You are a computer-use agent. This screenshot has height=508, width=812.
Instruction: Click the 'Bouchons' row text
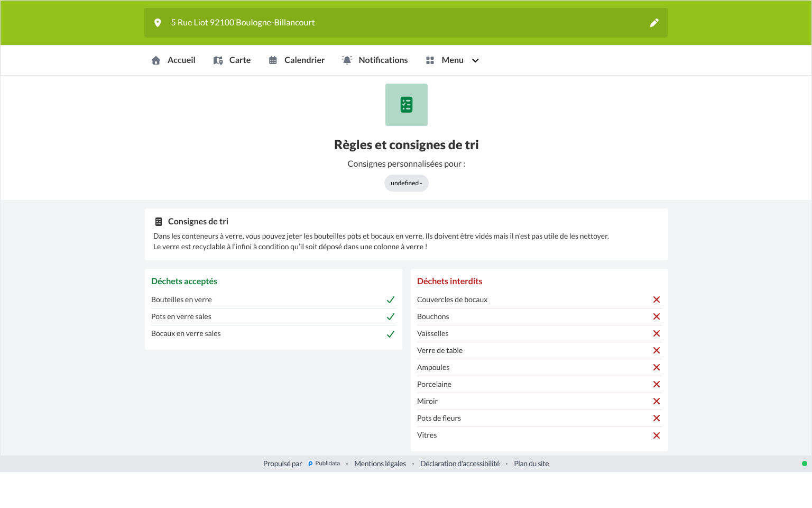click(x=433, y=316)
